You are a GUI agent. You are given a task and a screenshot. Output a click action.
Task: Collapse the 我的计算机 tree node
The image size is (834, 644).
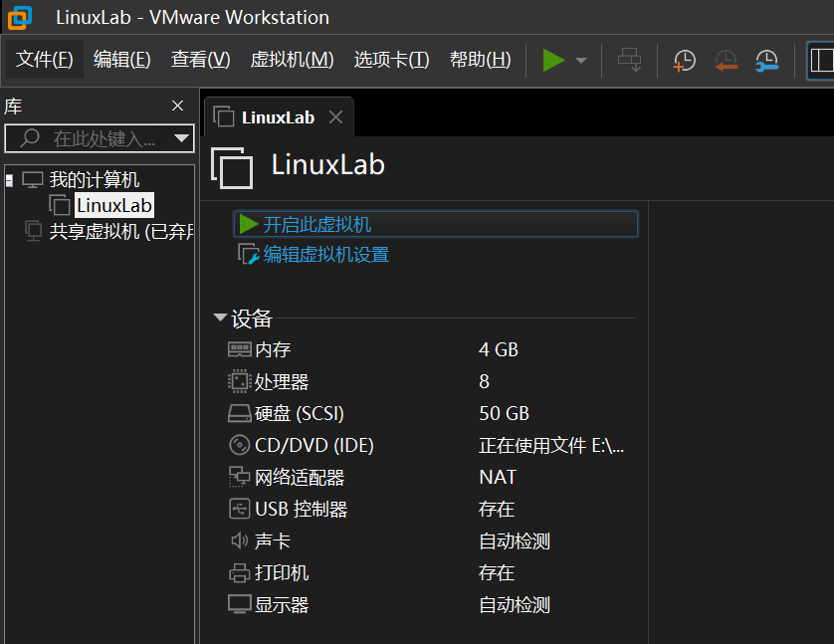pos(10,180)
